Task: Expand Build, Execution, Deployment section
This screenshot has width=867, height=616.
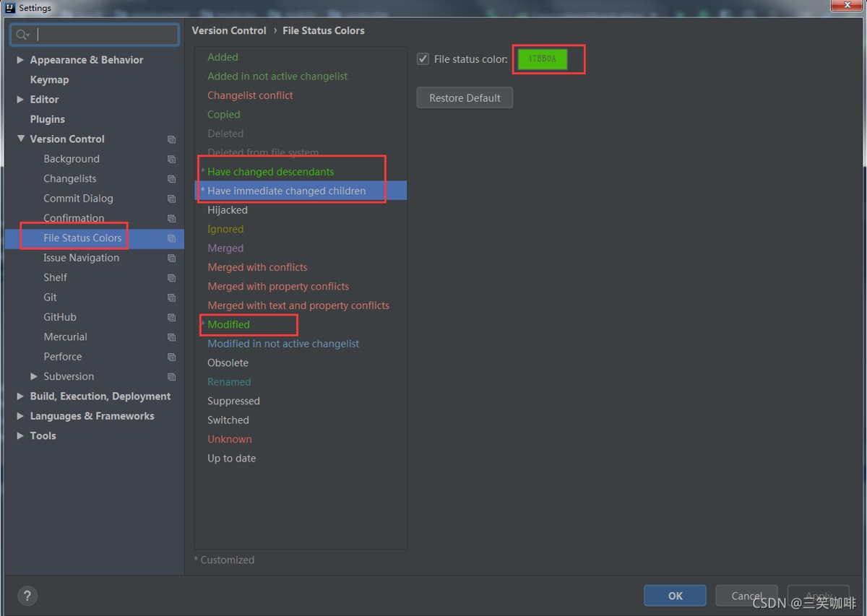Action: point(20,396)
